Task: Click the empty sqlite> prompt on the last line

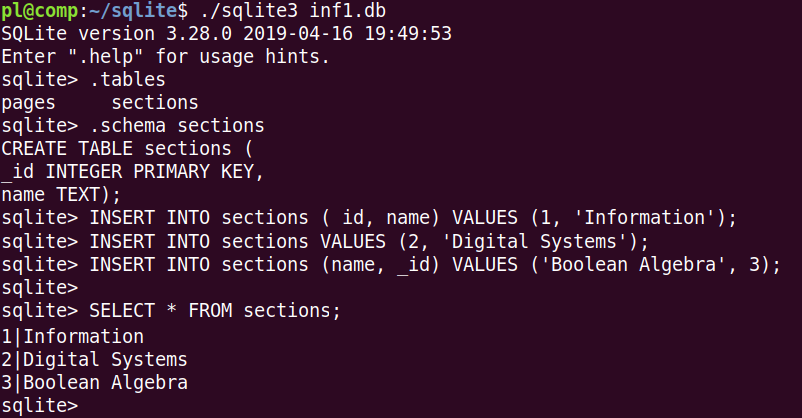Action: click(40, 406)
